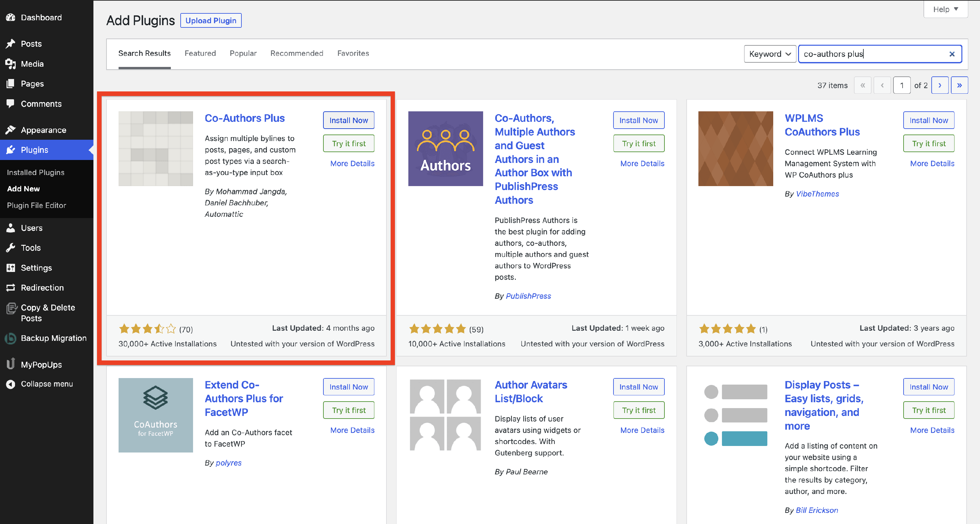Click the Posts pushpin icon

(11, 44)
